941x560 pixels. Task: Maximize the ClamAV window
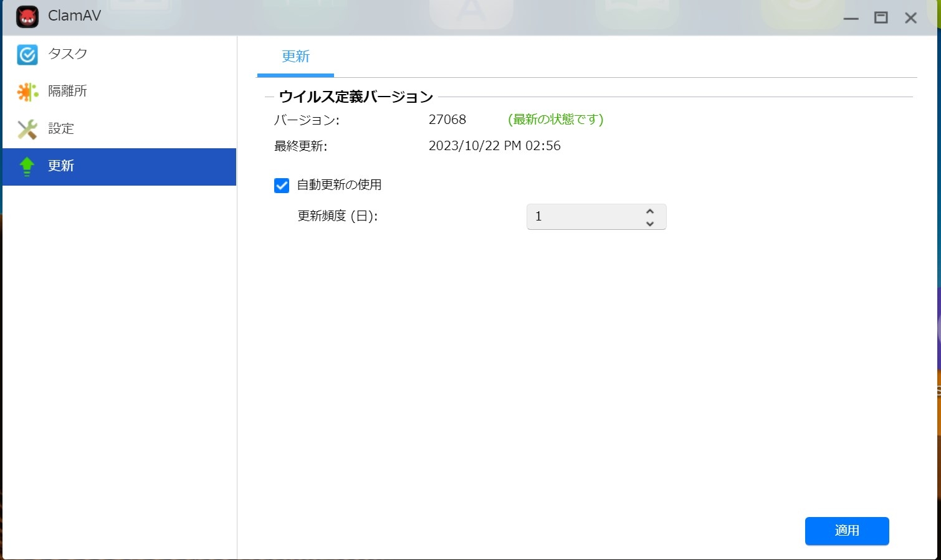click(x=881, y=18)
